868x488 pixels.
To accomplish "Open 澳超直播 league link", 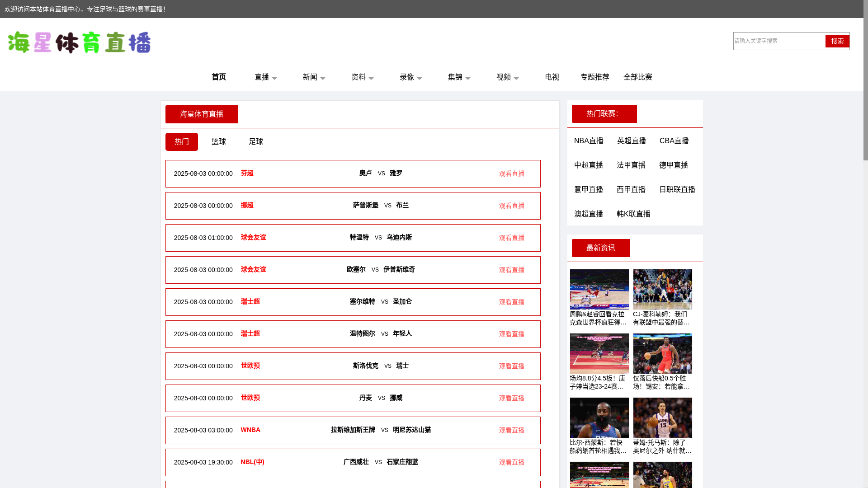I will click(589, 214).
